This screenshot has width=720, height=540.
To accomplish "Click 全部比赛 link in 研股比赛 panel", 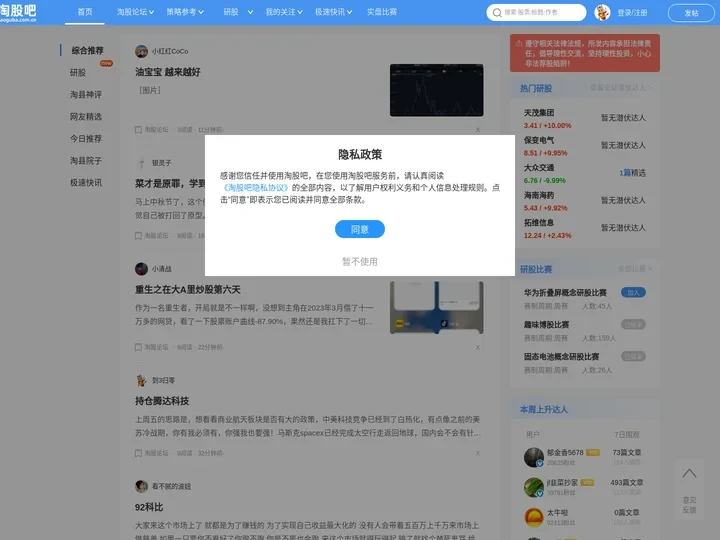I will point(635,268).
